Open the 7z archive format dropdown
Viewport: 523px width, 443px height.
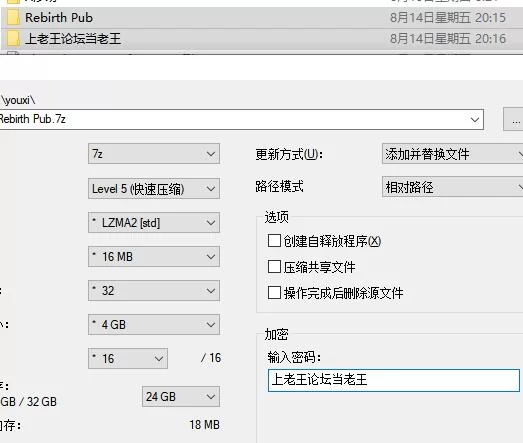point(154,153)
